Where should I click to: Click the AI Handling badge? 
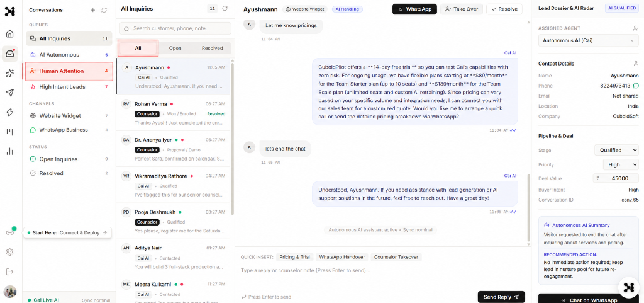click(x=347, y=9)
